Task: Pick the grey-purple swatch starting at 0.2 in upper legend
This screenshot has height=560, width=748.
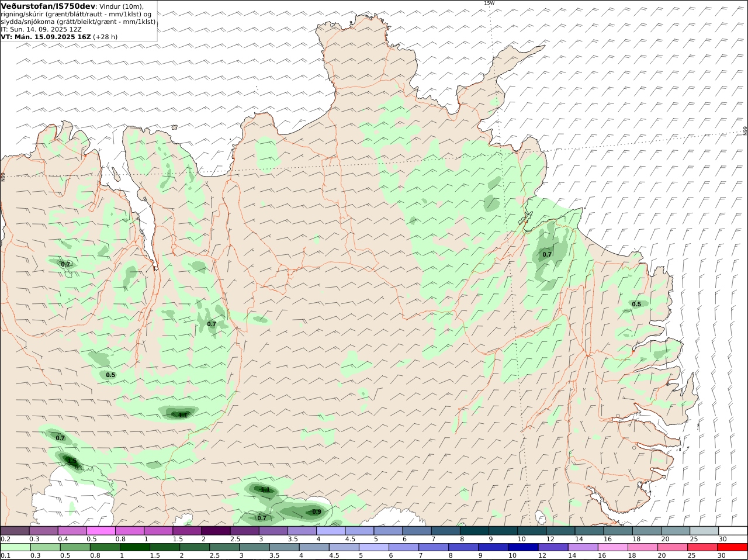Action: (15, 530)
